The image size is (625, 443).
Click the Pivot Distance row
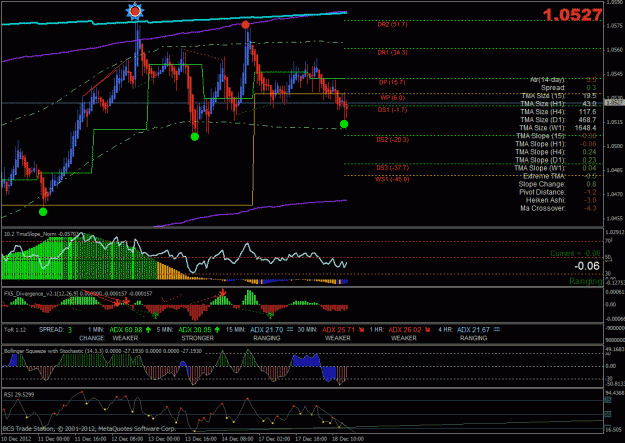click(558, 192)
